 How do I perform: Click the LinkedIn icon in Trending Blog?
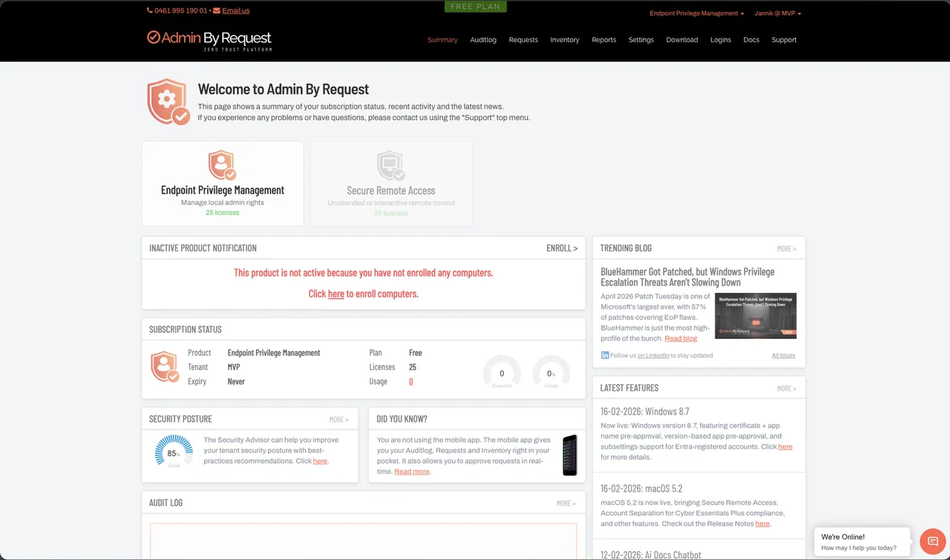(x=605, y=355)
